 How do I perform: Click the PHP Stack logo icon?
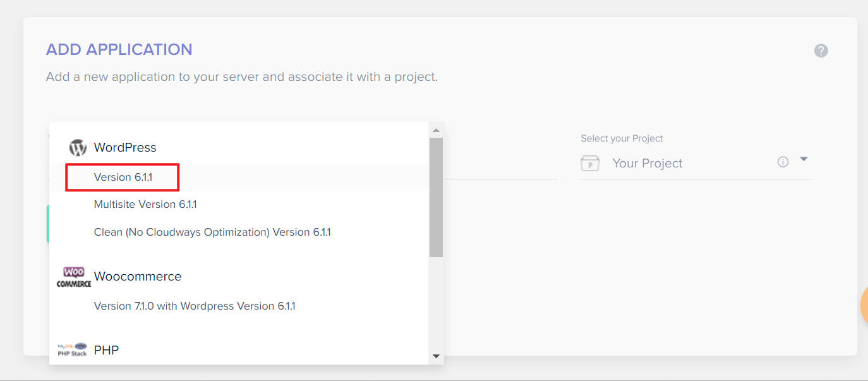pos(72,349)
